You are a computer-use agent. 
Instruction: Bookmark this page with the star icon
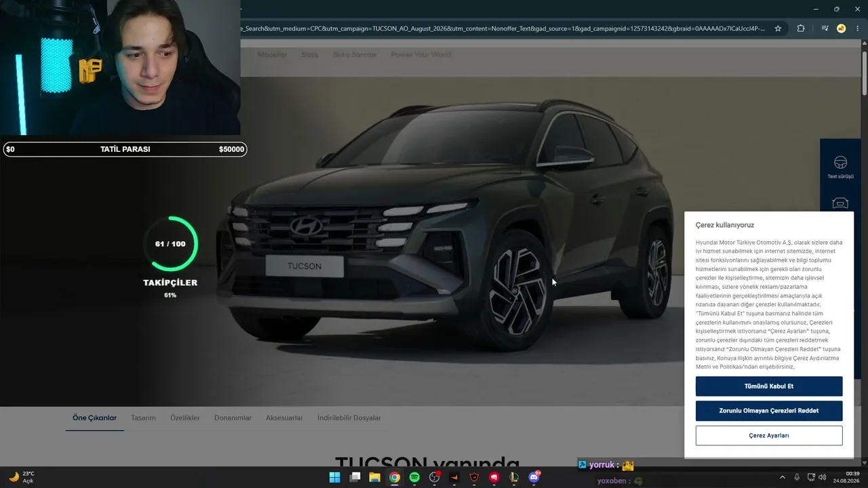coord(778,28)
